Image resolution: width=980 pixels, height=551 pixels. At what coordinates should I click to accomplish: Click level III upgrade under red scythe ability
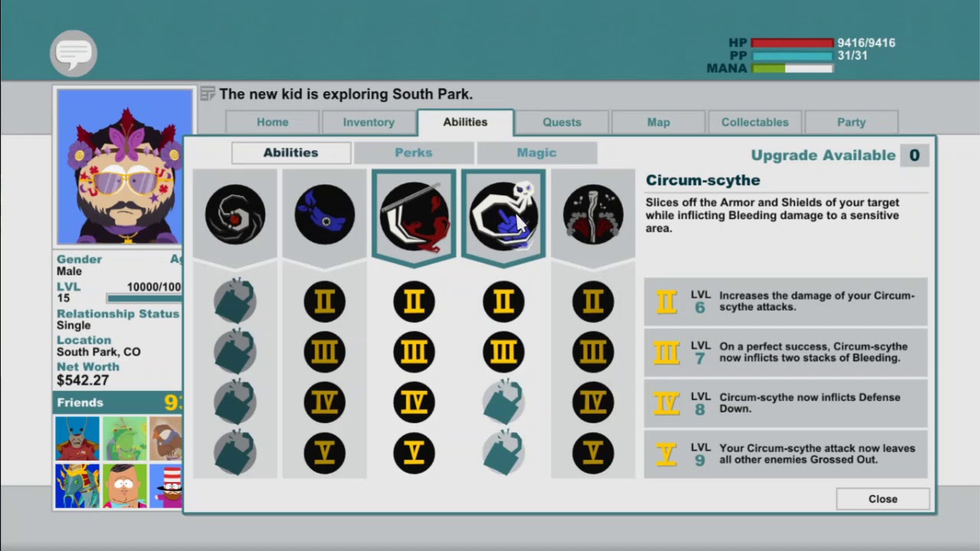pyautogui.click(x=414, y=352)
